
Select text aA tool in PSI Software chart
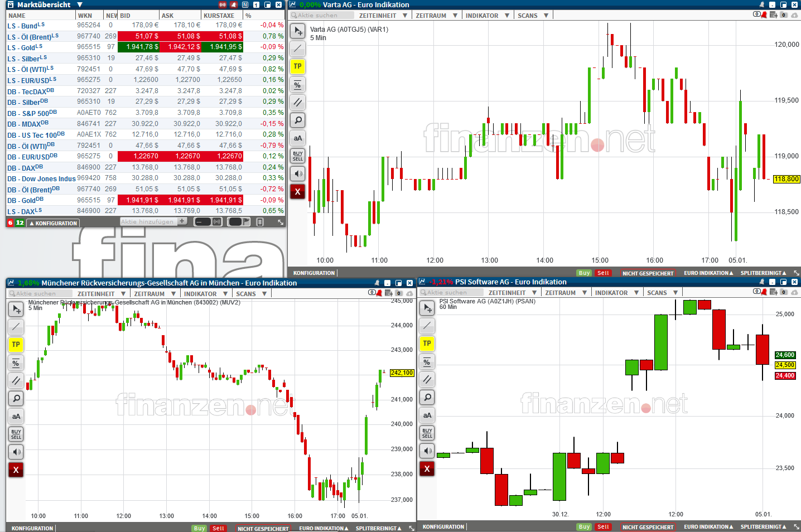point(427,415)
